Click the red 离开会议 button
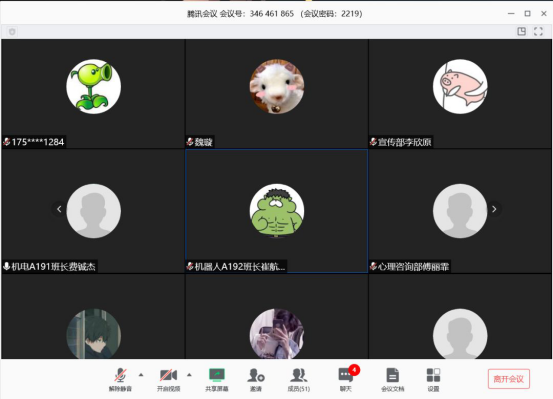The image size is (553, 399). 509,379
